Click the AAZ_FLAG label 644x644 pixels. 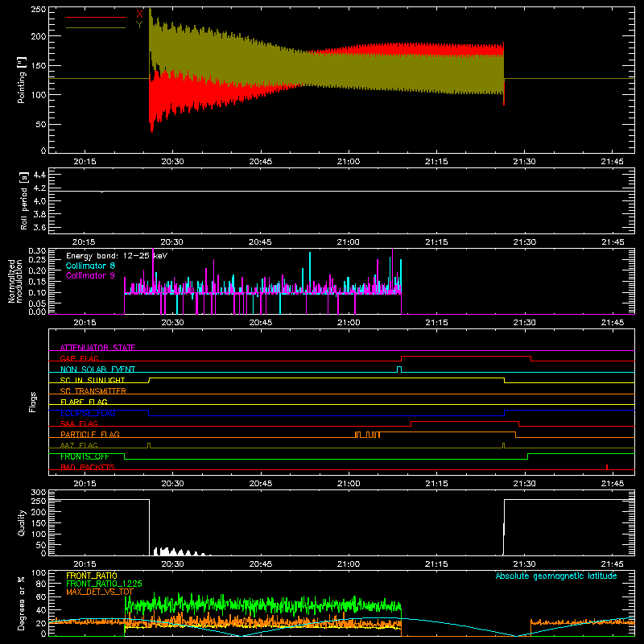(x=79, y=445)
